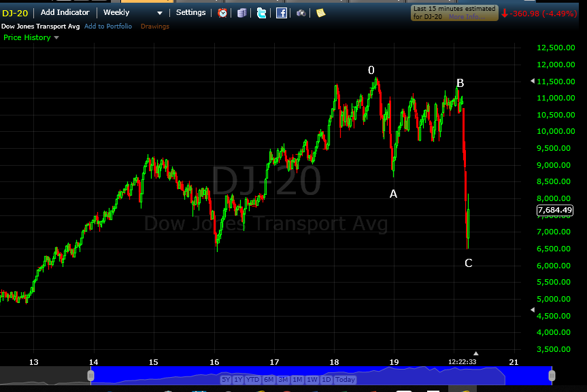Click the B wave label on chart
587x392 pixels.
(x=460, y=83)
